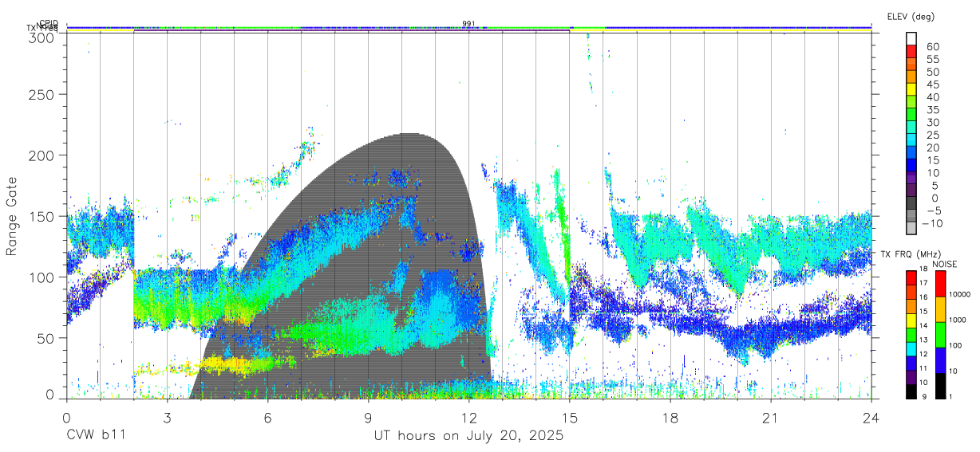Click the 'Range Gate' y-axis label

click(12, 216)
